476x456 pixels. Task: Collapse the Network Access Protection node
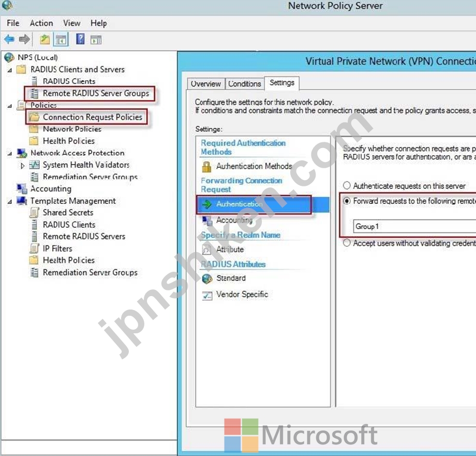tap(10, 154)
